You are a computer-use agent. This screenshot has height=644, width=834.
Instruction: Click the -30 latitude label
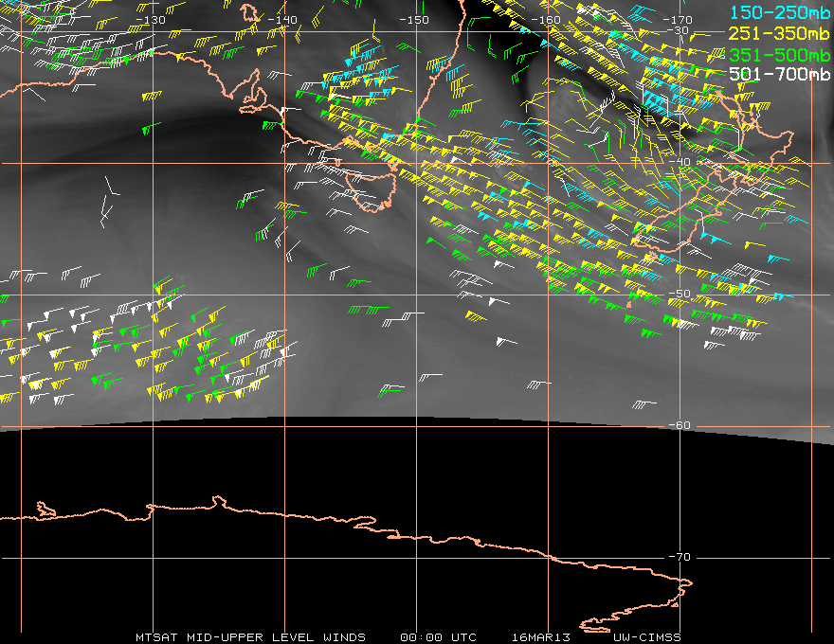point(679,30)
